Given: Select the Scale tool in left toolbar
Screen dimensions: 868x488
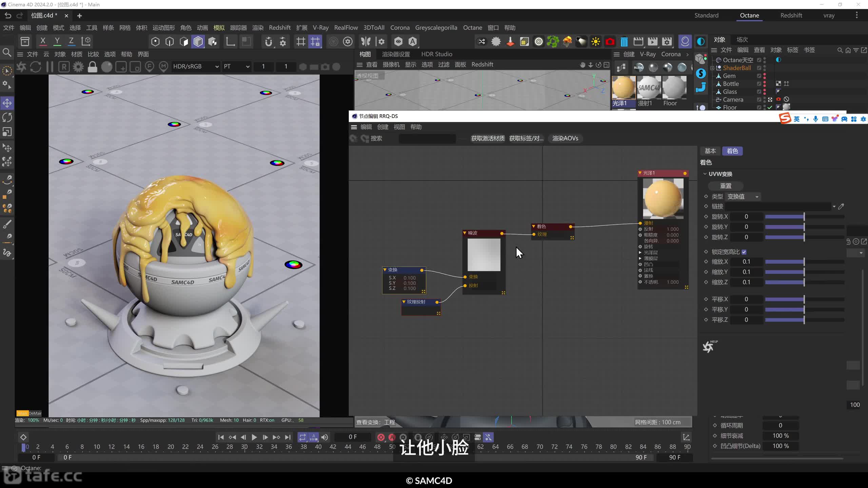Looking at the screenshot, I should (7, 131).
